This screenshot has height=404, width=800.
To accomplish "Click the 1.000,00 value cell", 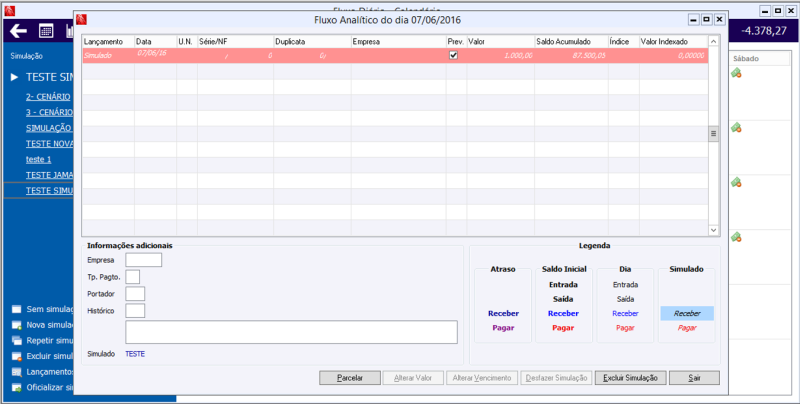I will click(501, 56).
